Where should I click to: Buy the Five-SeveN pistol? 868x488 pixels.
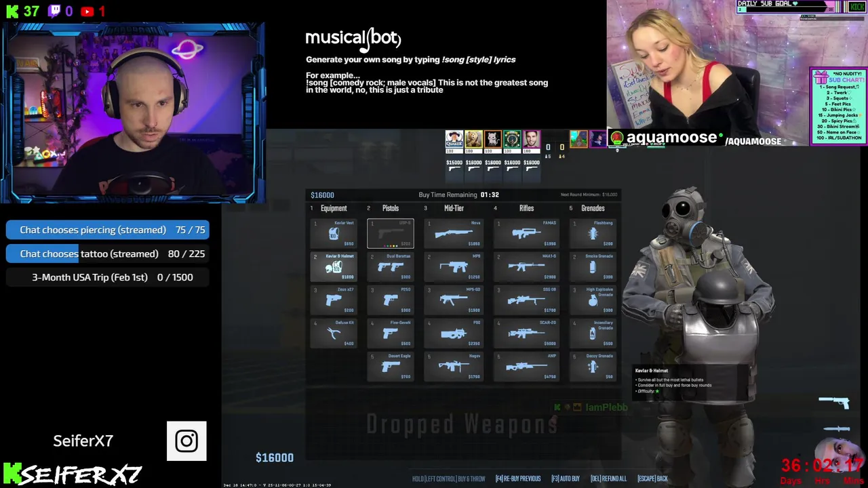click(x=391, y=333)
